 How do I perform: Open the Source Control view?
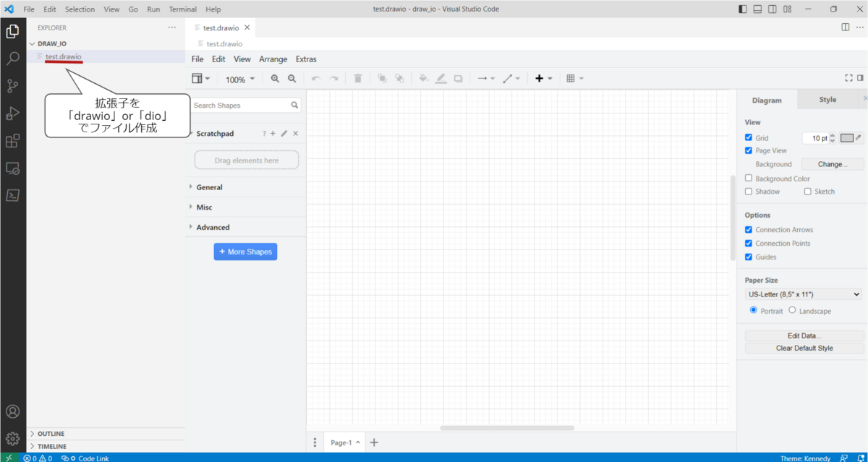click(12, 86)
